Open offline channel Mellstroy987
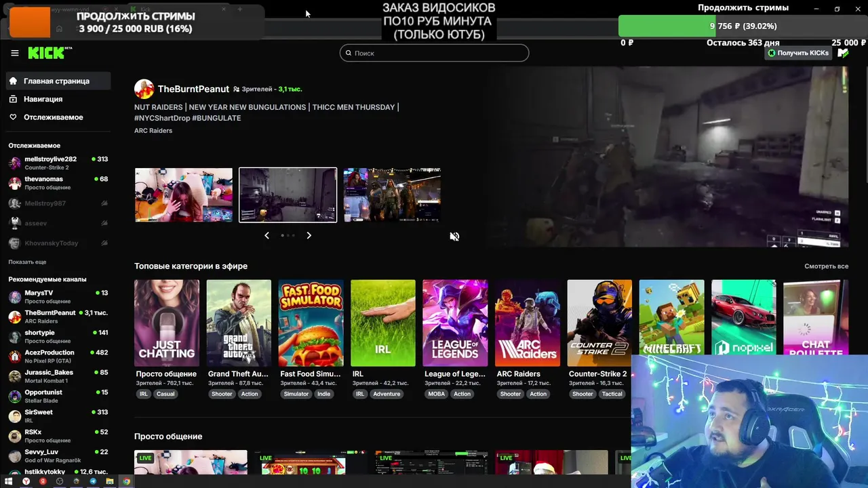Viewport: 868px width, 488px height. pyautogui.click(x=58, y=203)
